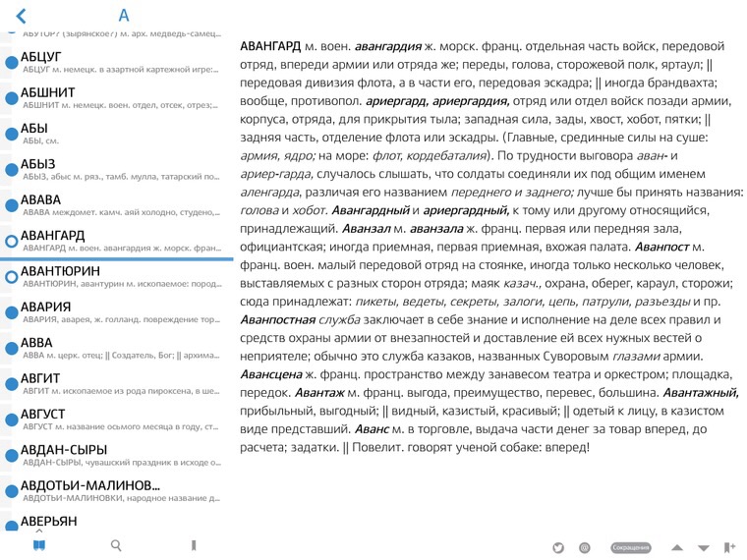Click the word Аванзал in the article
This screenshot has width=747, height=560.
[366, 229]
